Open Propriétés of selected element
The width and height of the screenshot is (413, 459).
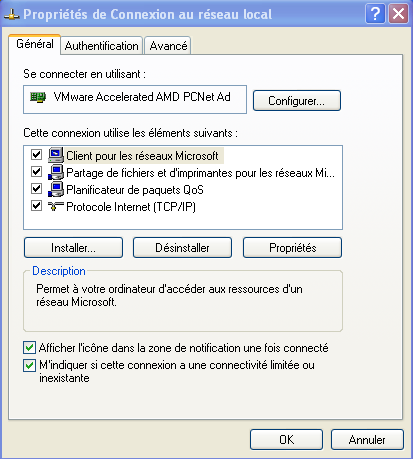(292, 248)
